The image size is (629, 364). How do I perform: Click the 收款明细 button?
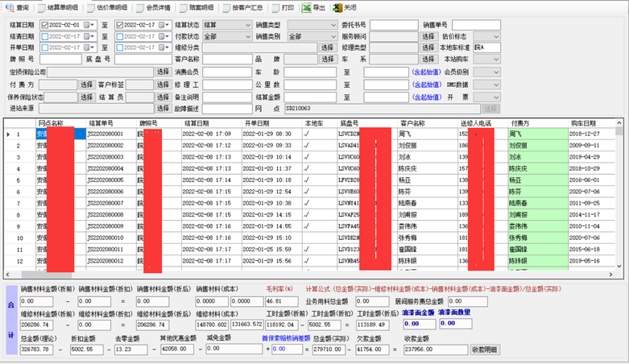pos(485,350)
